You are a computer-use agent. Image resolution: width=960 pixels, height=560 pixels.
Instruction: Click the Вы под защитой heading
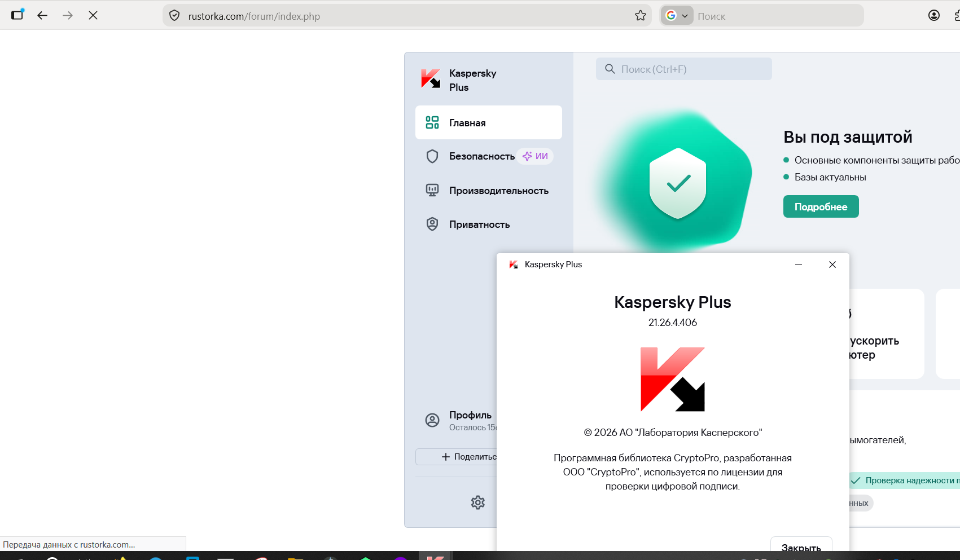click(848, 137)
